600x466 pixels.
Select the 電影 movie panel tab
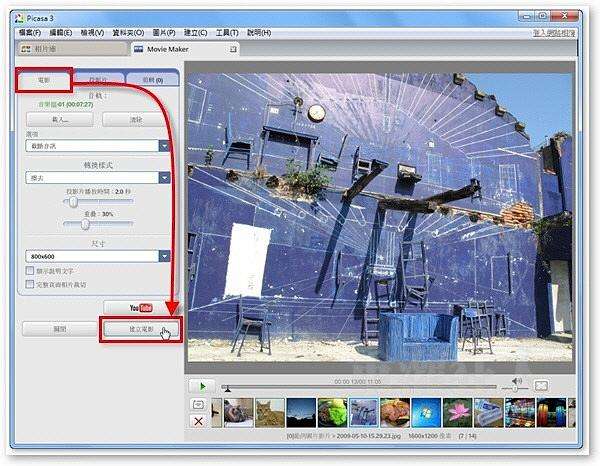(44, 80)
